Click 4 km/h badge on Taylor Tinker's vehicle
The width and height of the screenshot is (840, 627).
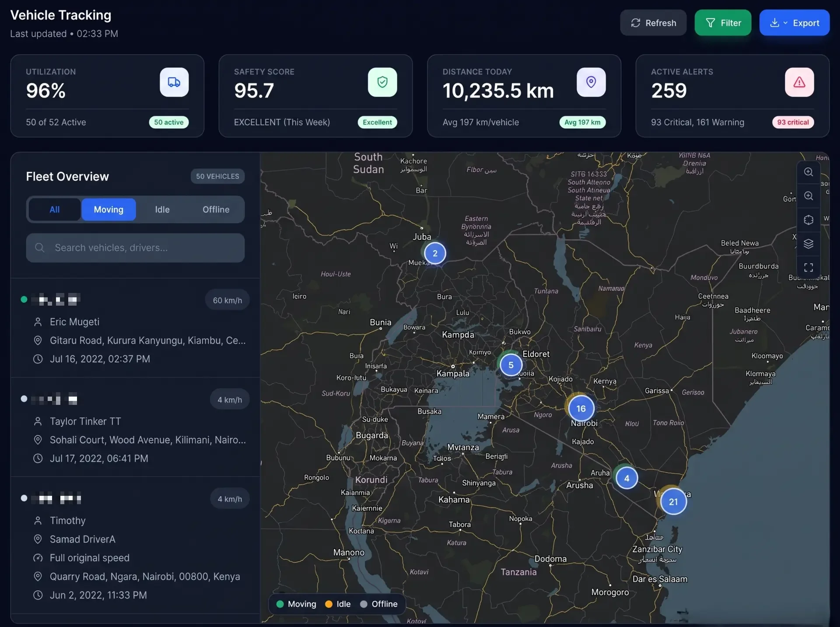coord(230,400)
